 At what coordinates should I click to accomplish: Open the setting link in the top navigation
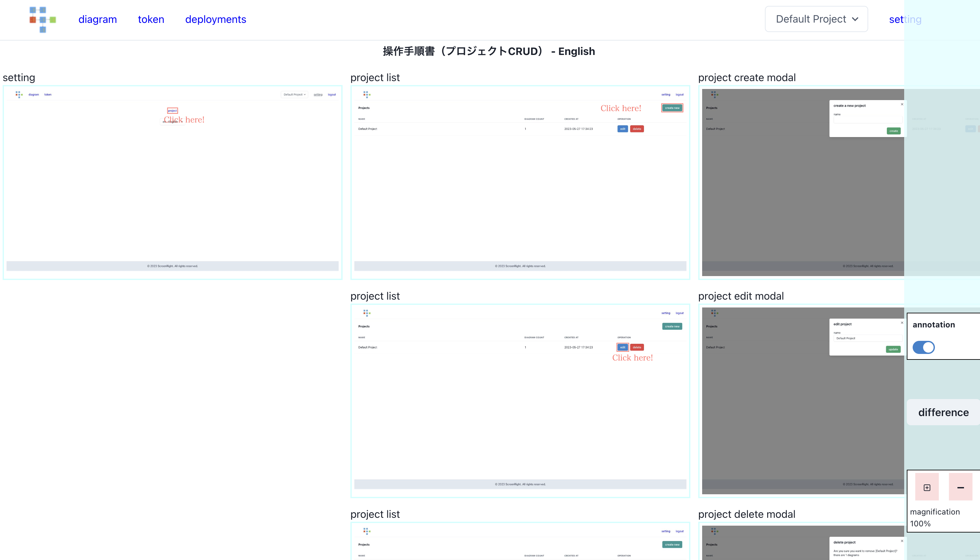pos(905,19)
